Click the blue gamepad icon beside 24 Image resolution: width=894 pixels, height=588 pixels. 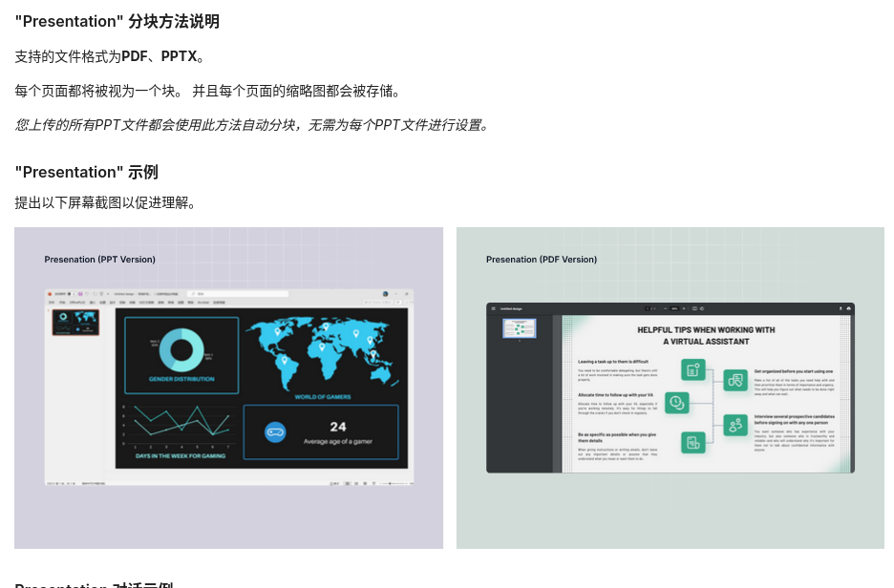275,431
